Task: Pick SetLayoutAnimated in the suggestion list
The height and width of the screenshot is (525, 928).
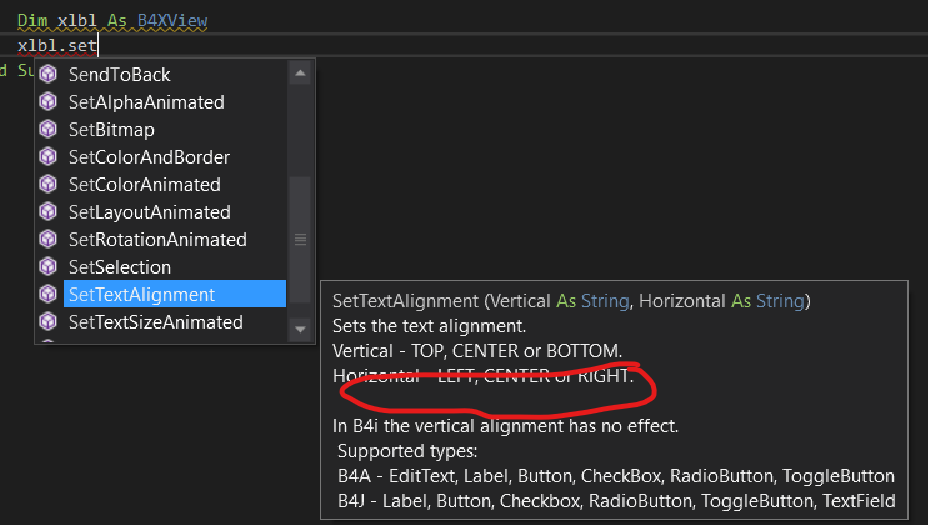Action: click(149, 212)
